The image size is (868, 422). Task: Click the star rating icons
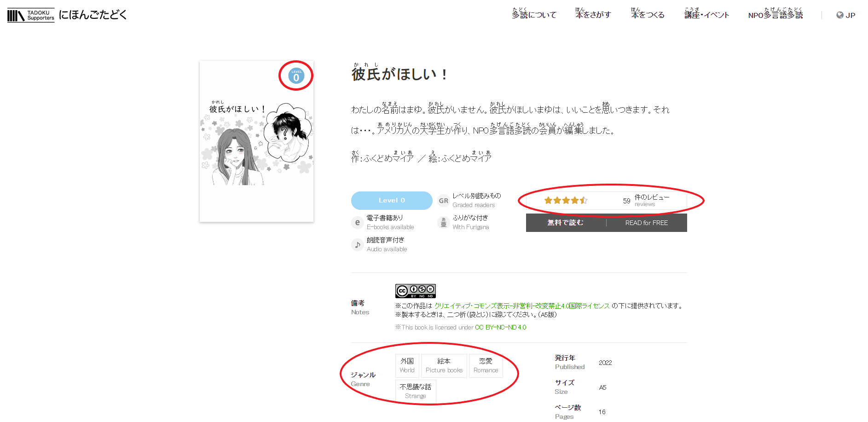click(x=566, y=201)
